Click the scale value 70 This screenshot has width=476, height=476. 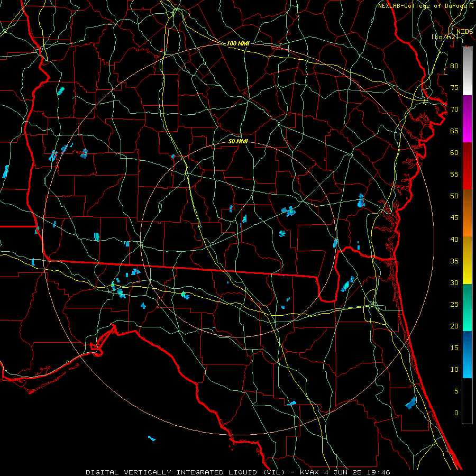pos(454,109)
